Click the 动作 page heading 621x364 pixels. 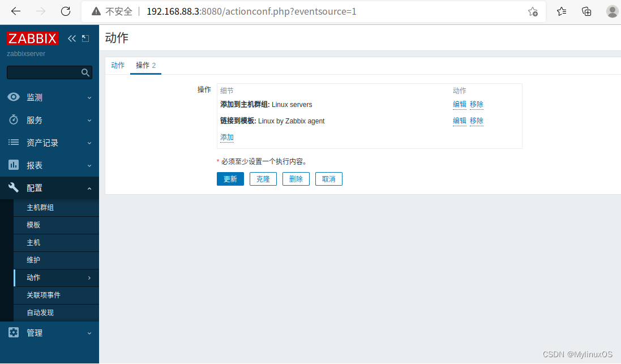tap(117, 38)
